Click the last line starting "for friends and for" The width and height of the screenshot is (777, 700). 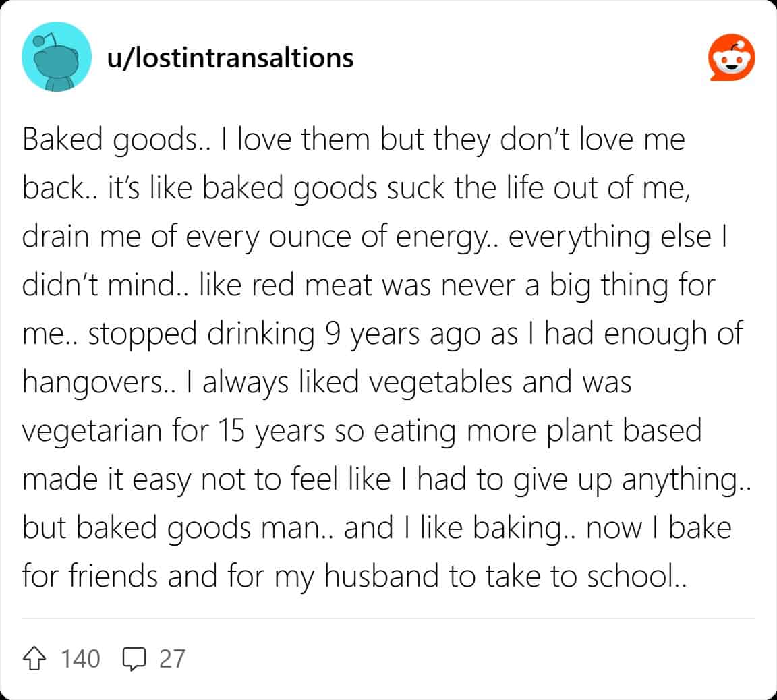click(353, 577)
